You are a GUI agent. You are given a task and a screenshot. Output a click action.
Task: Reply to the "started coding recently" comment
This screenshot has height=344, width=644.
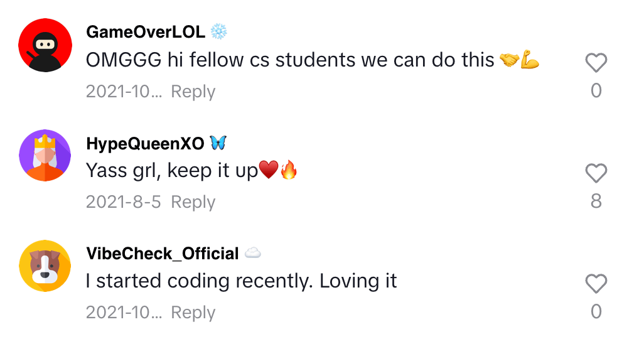(x=193, y=313)
